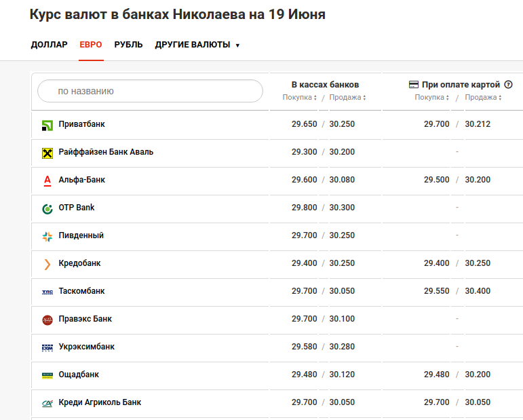Click the Таскомбанк logo icon
Image resolution: width=523 pixels, height=420 pixels.
47,292
